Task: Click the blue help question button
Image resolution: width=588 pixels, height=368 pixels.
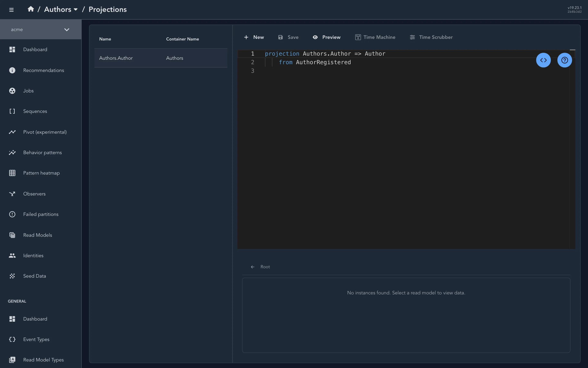Action: point(565,60)
